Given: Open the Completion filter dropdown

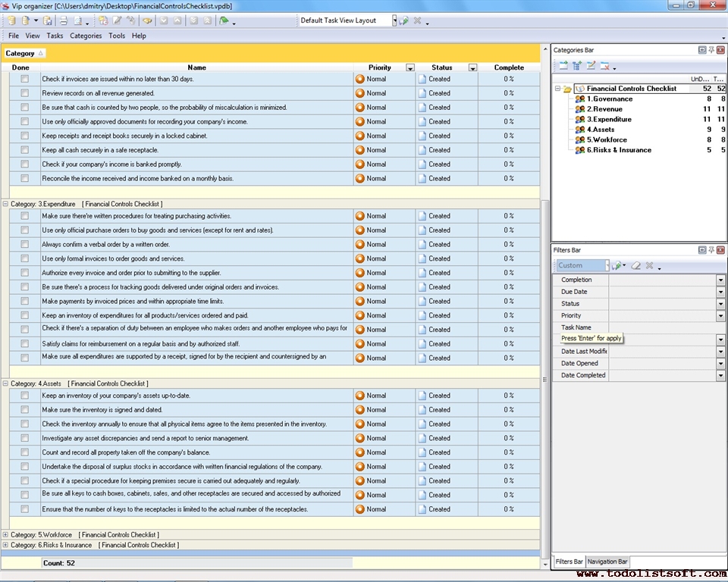Looking at the screenshot, I should point(720,280).
